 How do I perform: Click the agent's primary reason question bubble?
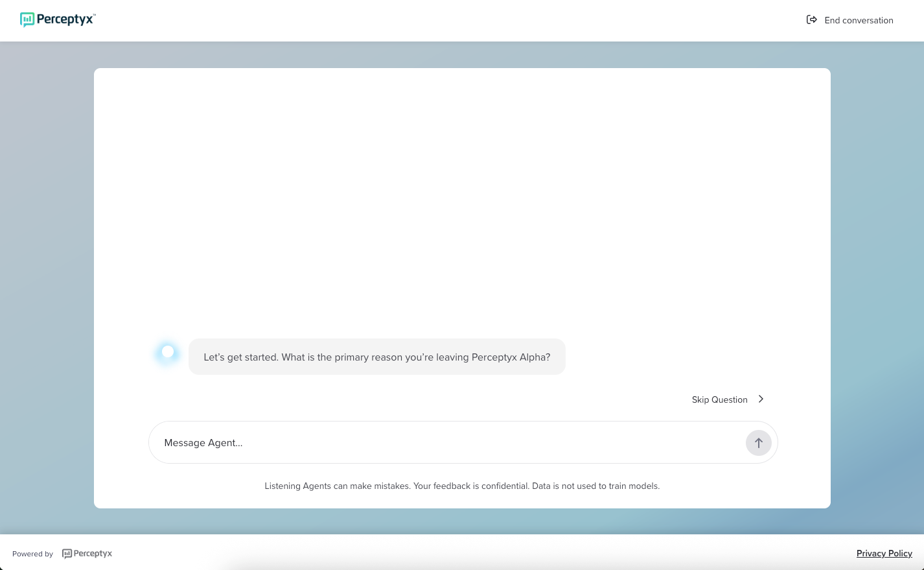coord(377,357)
